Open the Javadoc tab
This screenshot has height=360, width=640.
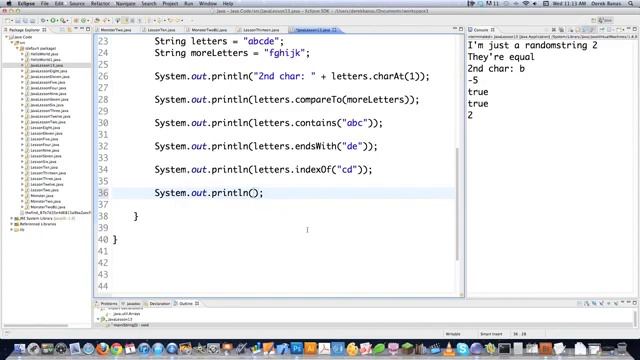131,304
